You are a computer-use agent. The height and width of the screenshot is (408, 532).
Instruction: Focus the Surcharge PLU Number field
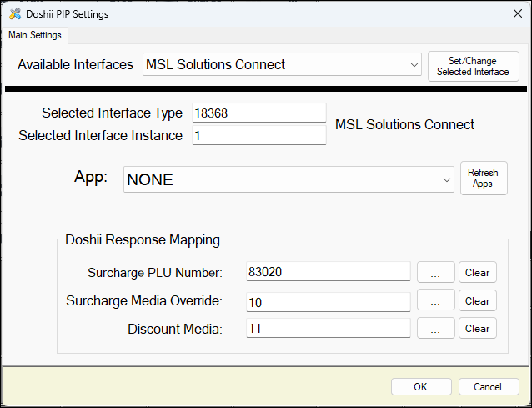pos(328,271)
